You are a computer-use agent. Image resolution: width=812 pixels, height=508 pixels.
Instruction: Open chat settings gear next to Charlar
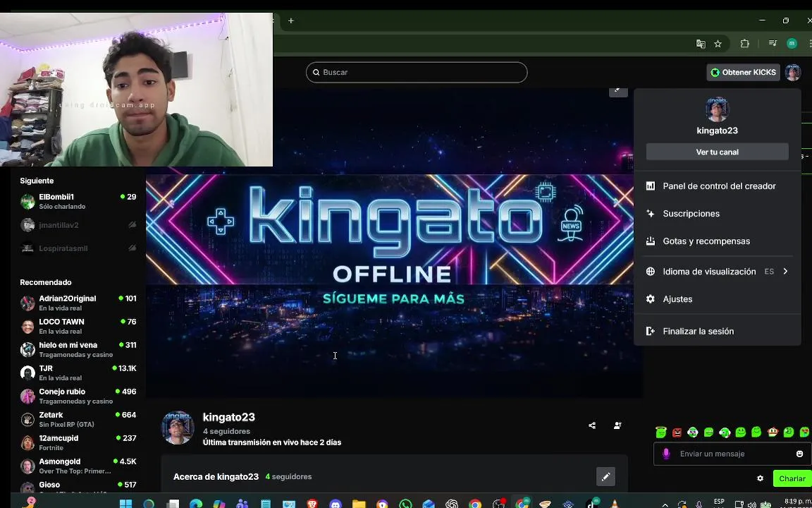[x=761, y=478]
